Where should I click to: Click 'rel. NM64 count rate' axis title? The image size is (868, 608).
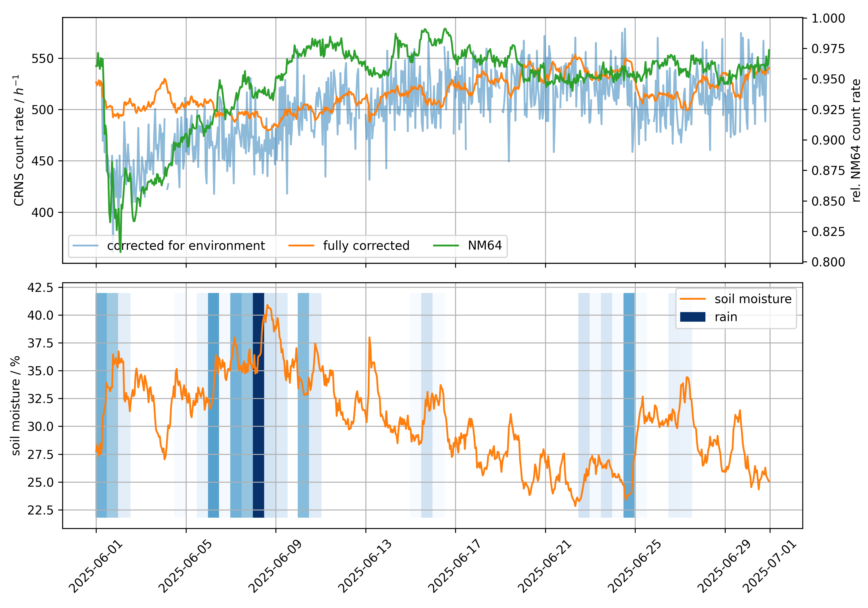[856, 140]
